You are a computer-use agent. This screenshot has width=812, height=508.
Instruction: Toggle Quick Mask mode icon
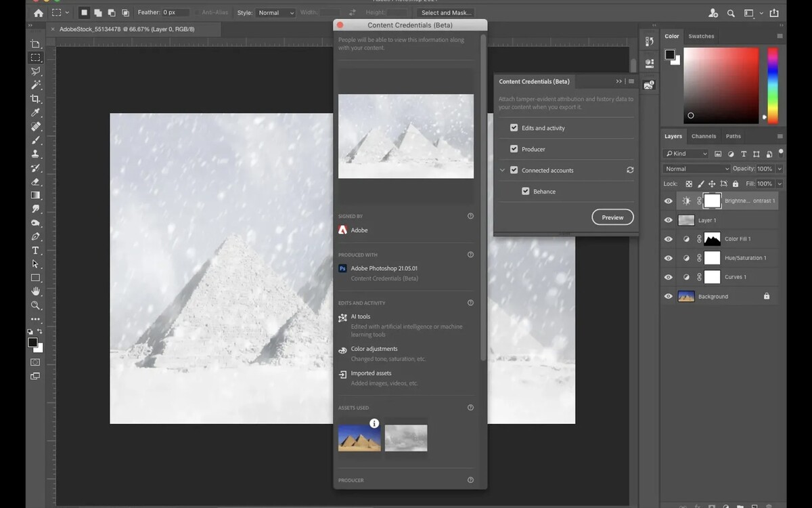click(35, 362)
